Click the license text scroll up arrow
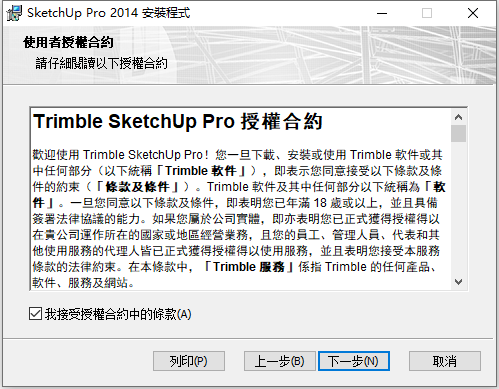 pyautogui.click(x=459, y=117)
